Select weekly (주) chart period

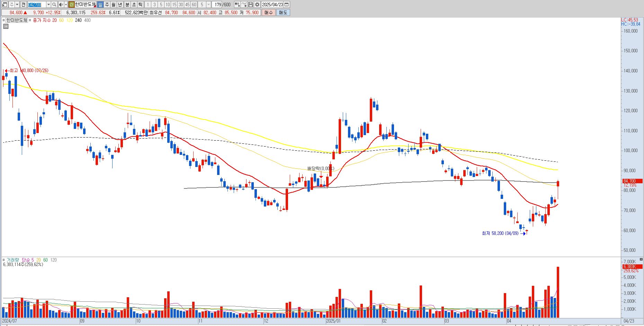(x=107, y=5)
